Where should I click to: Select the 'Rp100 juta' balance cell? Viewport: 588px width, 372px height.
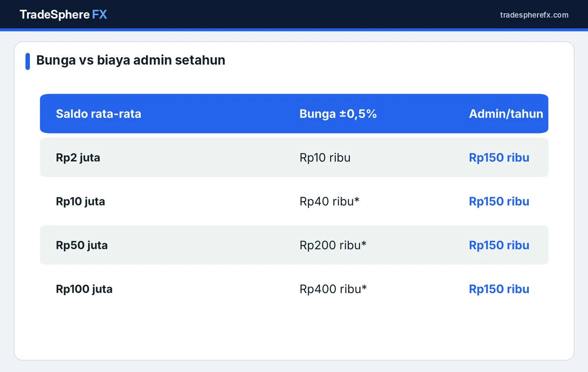[x=84, y=289]
